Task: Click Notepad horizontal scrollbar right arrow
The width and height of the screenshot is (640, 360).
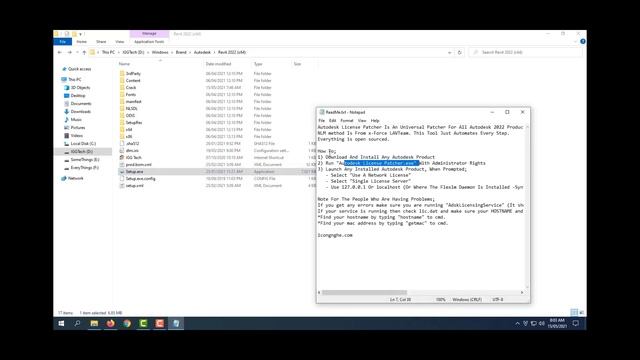Action: click(x=522, y=292)
